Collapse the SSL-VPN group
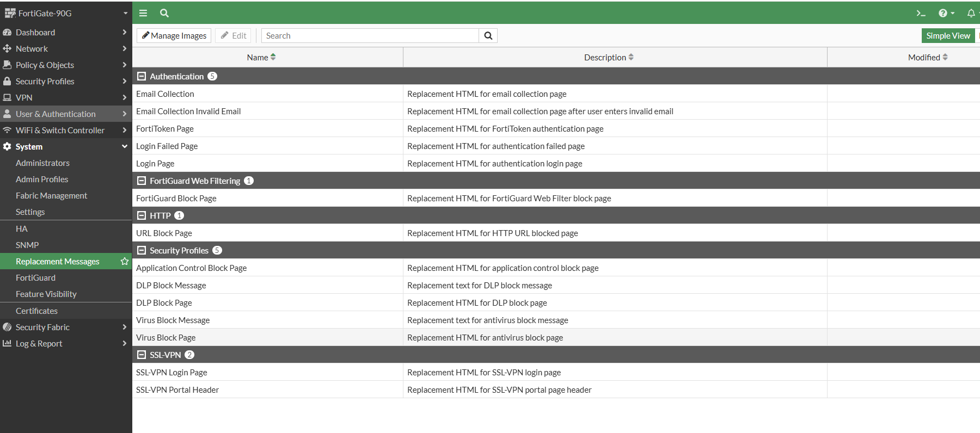This screenshot has width=980, height=433. (142, 355)
